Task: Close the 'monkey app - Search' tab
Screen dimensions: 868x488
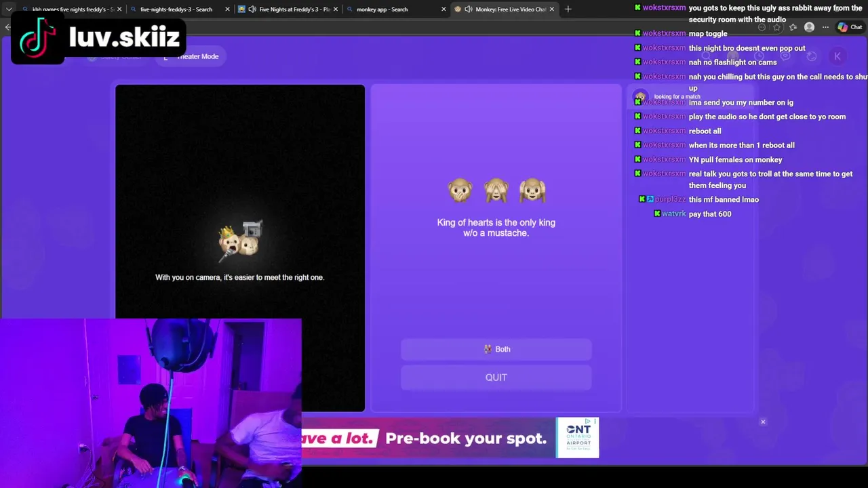Action: click(444, 9)
